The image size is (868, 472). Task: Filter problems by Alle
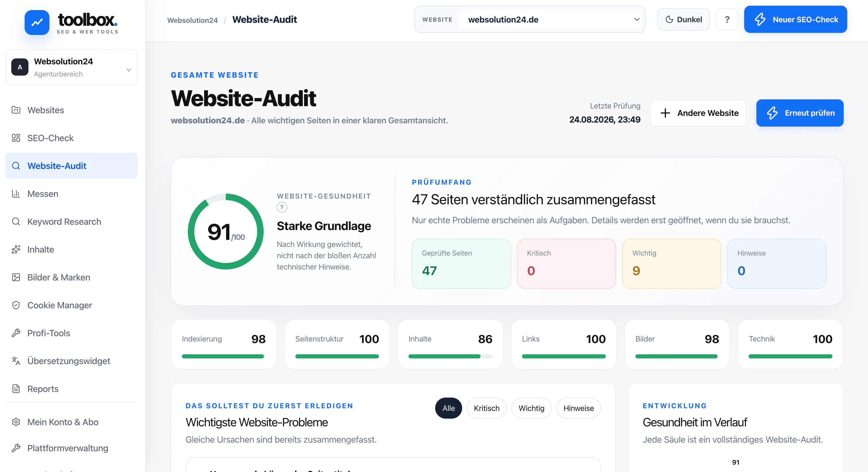(x=449, y=408)
